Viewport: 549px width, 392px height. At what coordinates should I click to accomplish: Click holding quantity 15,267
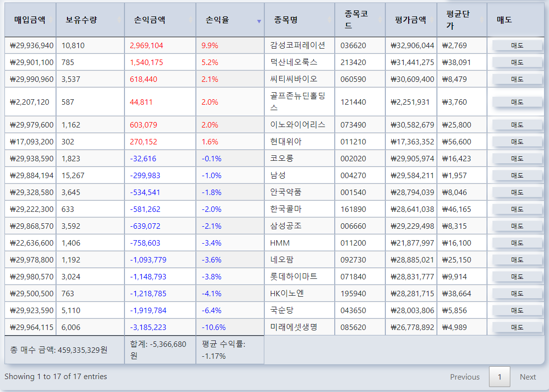point(73,176)
